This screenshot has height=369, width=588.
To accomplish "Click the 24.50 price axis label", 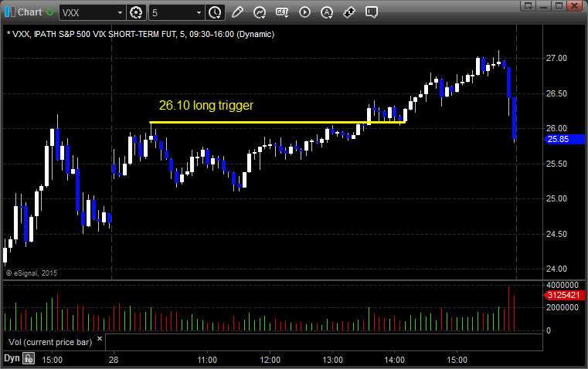I will coord(556,234).
